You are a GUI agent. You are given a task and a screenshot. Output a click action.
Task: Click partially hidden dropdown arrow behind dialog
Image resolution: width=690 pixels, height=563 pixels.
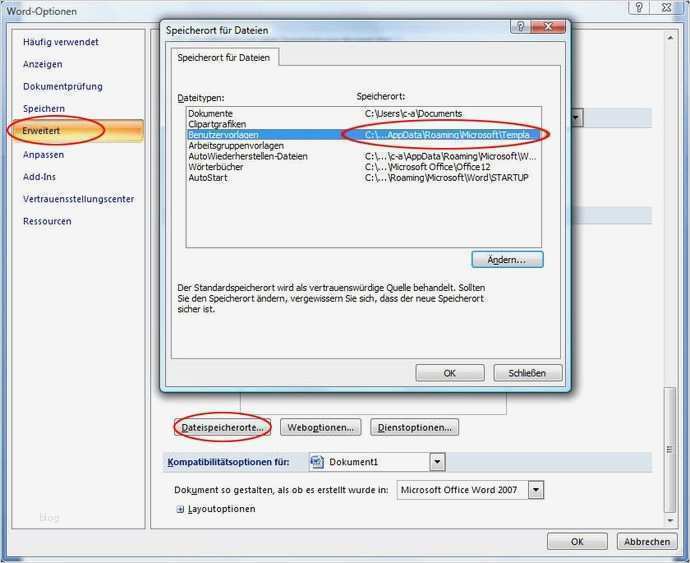click(x=576, y=118)
